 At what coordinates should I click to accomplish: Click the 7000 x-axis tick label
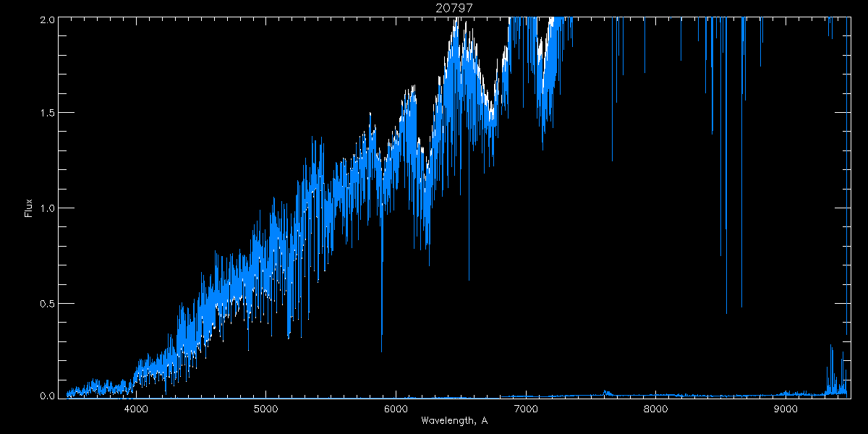pos(525,409)
